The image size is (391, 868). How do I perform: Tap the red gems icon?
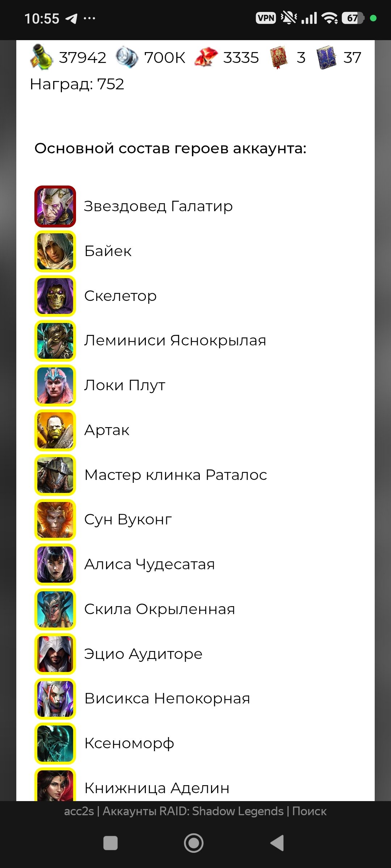(x=206, y=57)
